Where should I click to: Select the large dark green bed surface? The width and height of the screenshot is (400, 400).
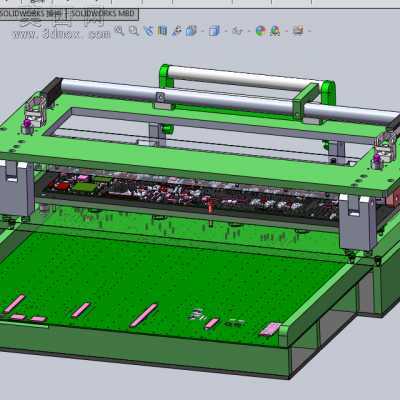[x=167, y=283]
